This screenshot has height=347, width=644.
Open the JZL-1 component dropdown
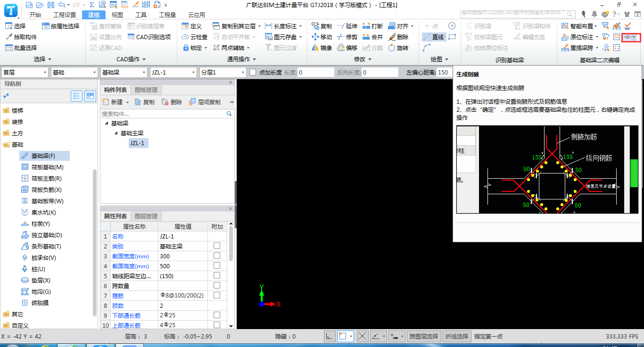[x=173, y=72]
